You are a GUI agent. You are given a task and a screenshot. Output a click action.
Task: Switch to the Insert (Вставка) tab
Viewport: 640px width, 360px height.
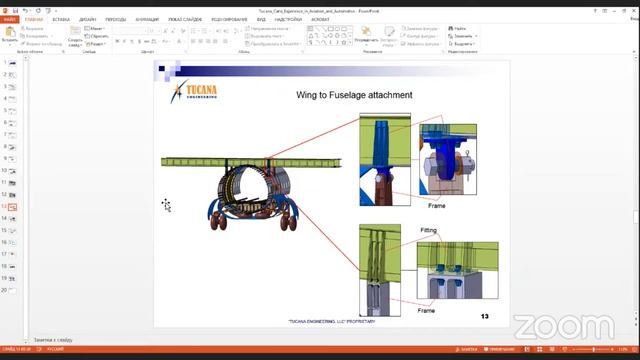61,19
